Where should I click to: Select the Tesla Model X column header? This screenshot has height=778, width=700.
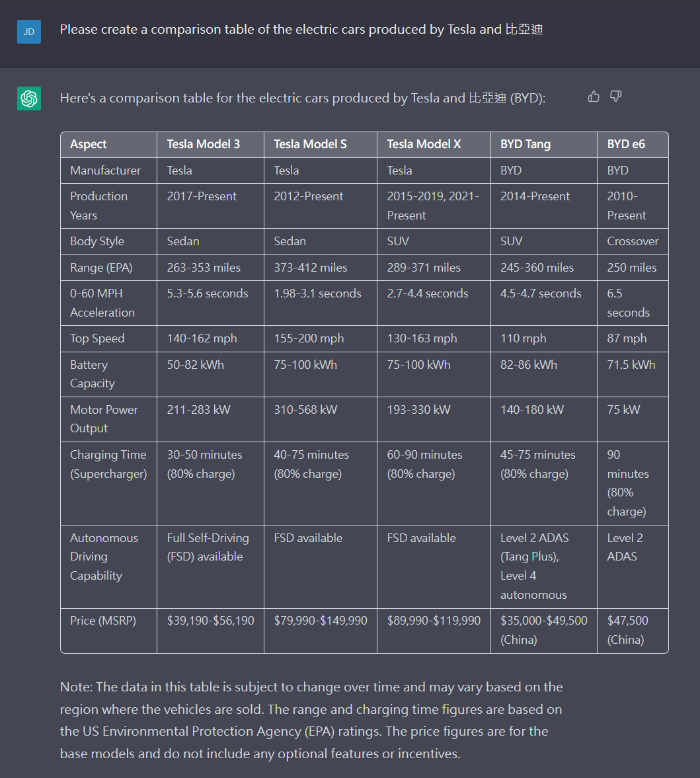(x=434, y=144)
